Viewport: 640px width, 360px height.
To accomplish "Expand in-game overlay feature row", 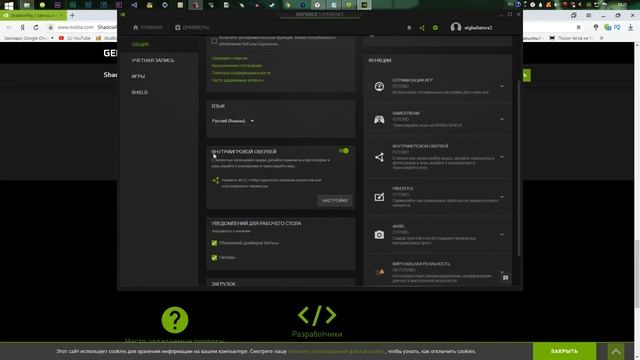I will tap(502, 157).
